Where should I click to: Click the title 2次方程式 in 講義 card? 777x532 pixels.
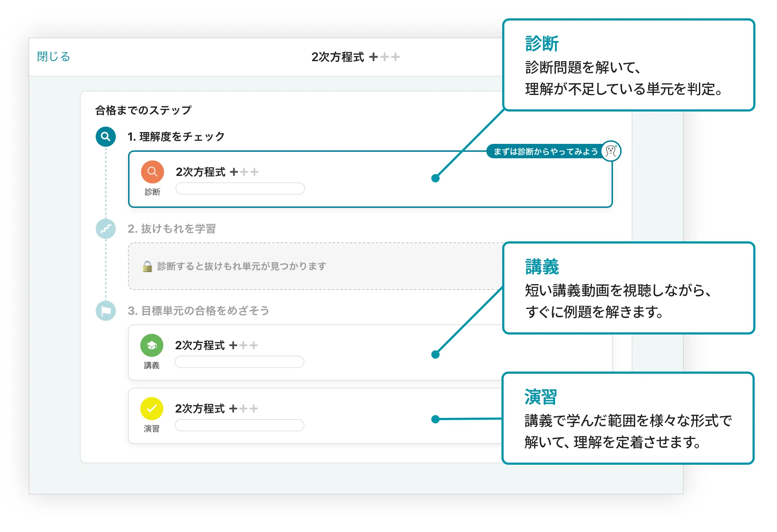[x=200, y=345]
